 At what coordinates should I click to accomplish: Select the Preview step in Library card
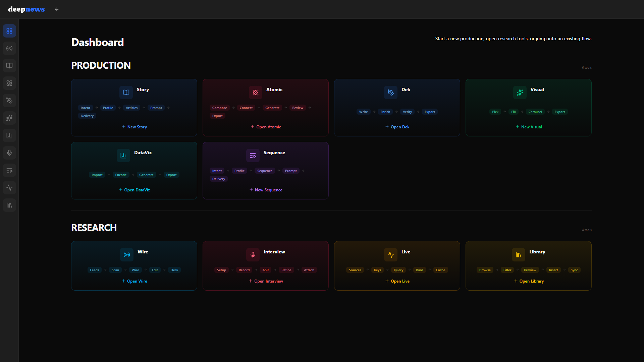point(530,270)
